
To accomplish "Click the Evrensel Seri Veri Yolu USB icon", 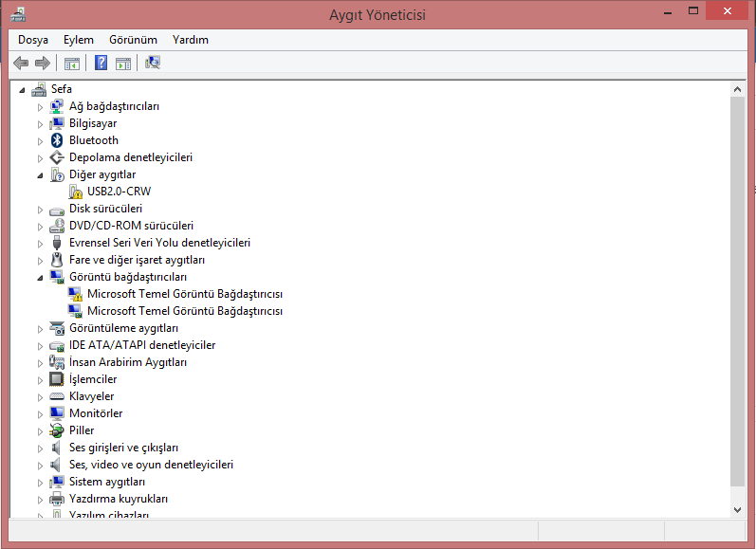I will (57, 243).
